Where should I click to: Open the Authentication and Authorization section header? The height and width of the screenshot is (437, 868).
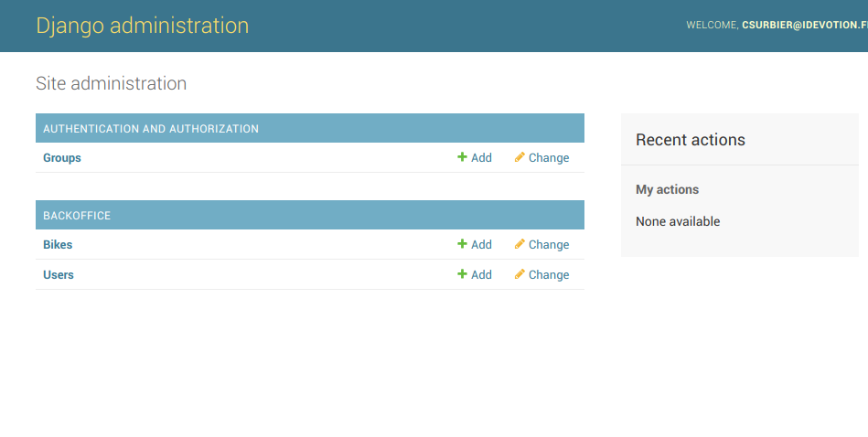tap(151, 128)
